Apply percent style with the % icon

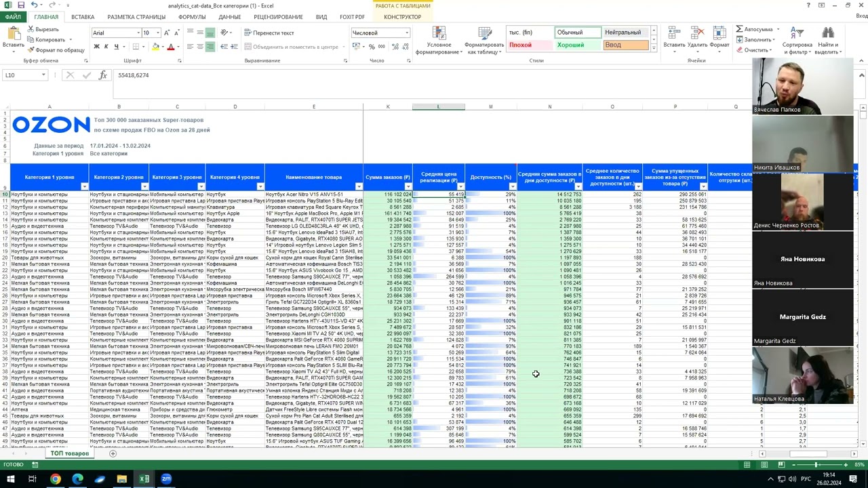[x=372, y=47]
